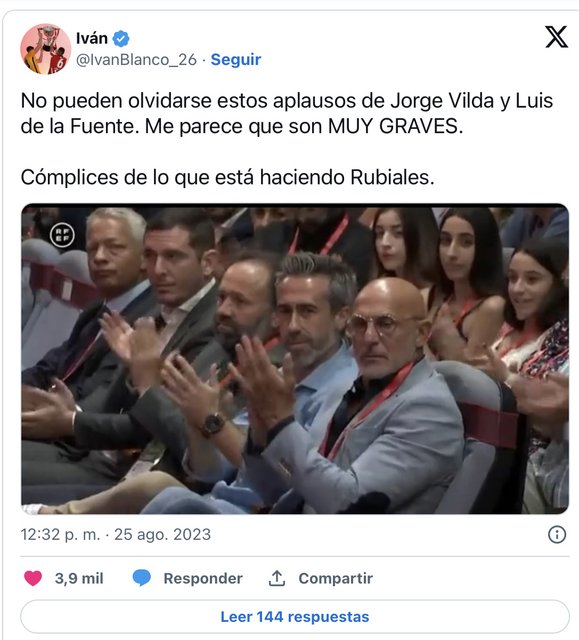579x640 pixels.
Task: Select the Compartir label
Action: point(336,578)
